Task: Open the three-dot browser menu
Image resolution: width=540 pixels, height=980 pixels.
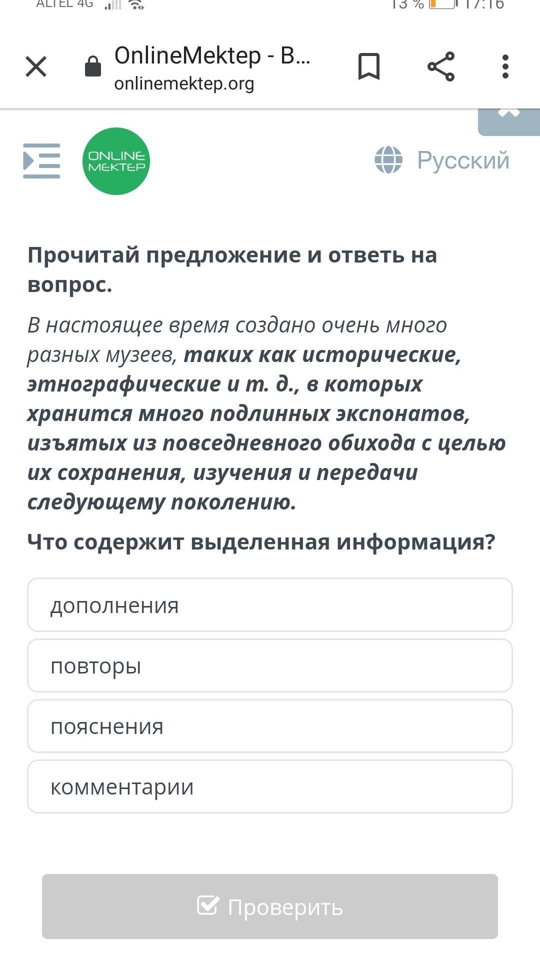Action: 505,66
